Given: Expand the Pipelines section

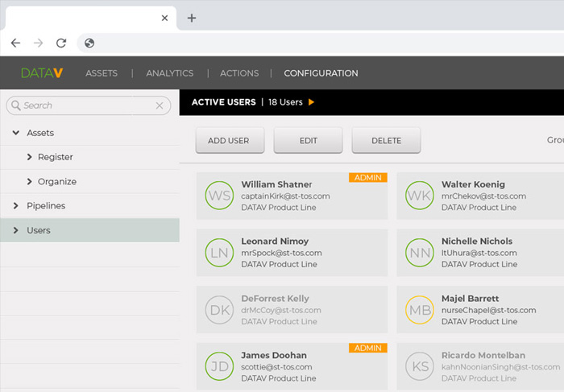Looking at the screenshot, I should 15,206.
